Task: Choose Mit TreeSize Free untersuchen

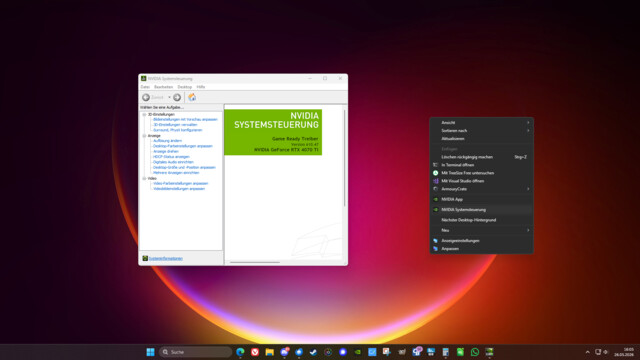Action: click(482, 173)
